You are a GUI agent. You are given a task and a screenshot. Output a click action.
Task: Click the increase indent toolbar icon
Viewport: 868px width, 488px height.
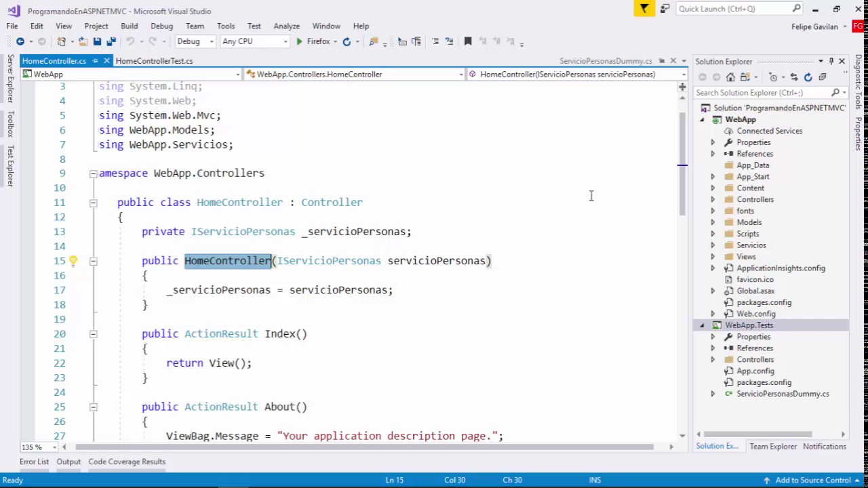[416, 41]
